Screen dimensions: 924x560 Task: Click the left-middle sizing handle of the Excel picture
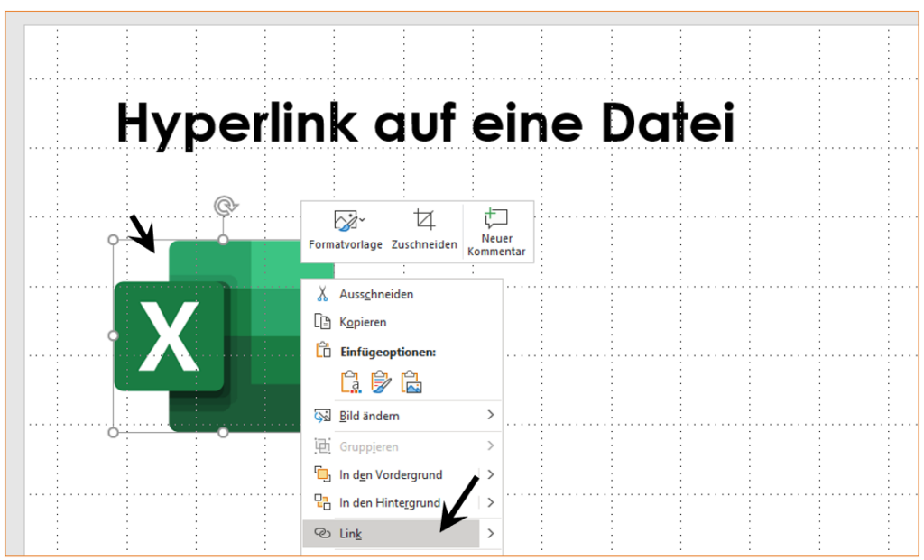coord(114,335)
